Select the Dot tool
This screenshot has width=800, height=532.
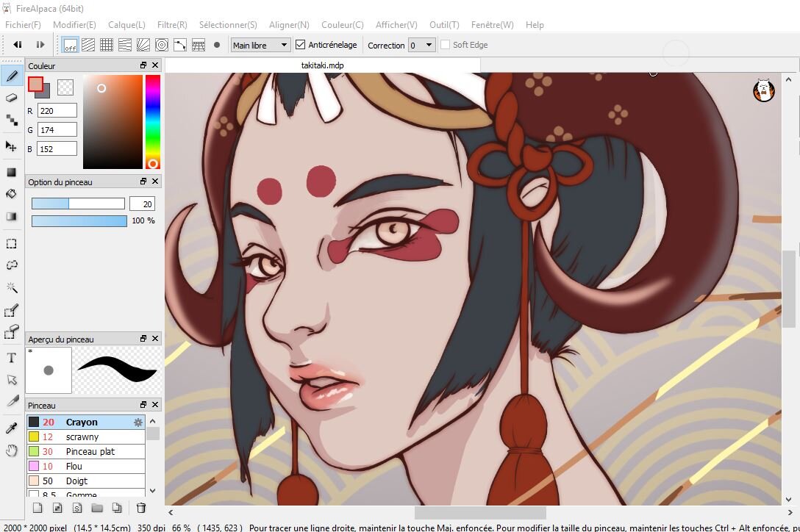(x=11, y=120)
